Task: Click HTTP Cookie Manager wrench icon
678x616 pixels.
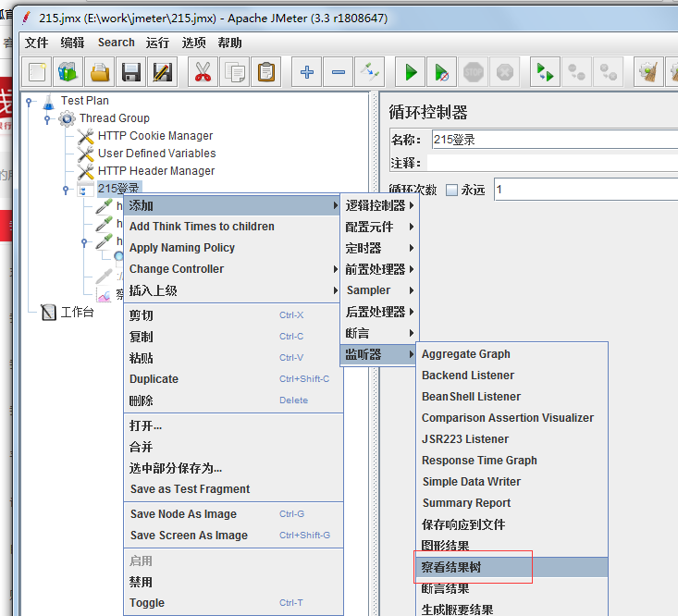Action: click(86, 136)
